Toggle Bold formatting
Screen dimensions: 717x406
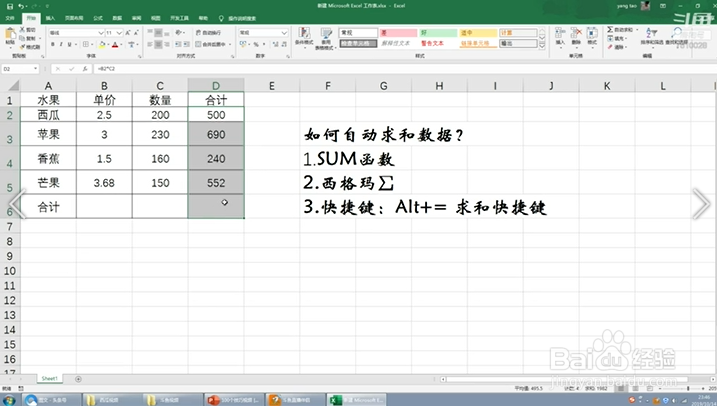pos(53,44)
